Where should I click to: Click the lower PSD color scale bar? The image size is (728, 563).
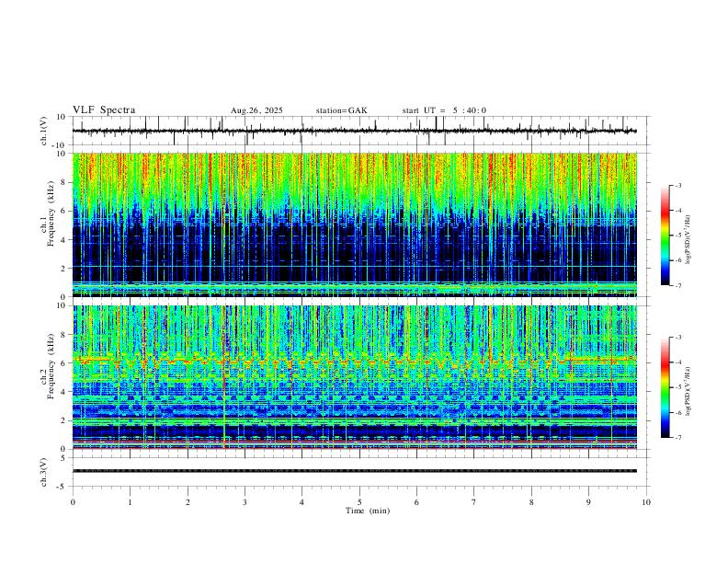(665, 387)
